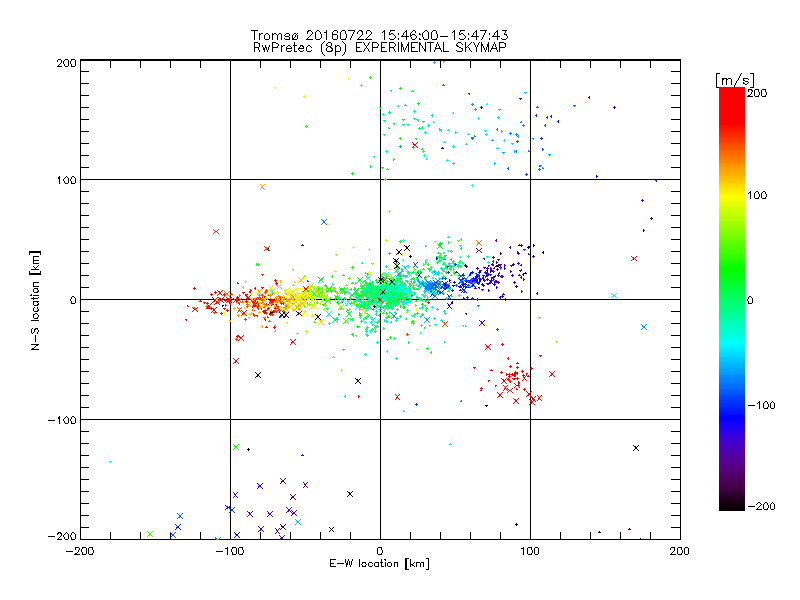The image size is (800, 600).
Task: Click the y-axis tick label '-100'
Action: point(62,420)
